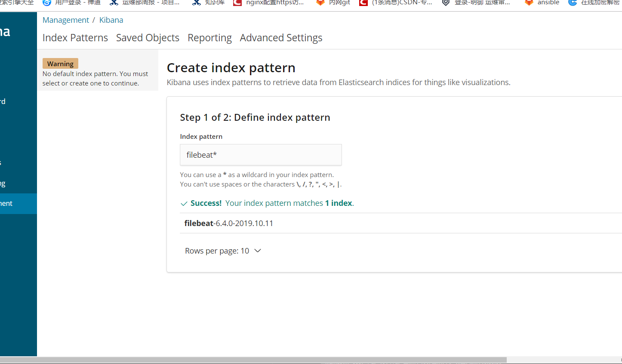The width and height of the screenshot is (622, 364).
Task: Switch to the Reporting tab
Action: 209,38
